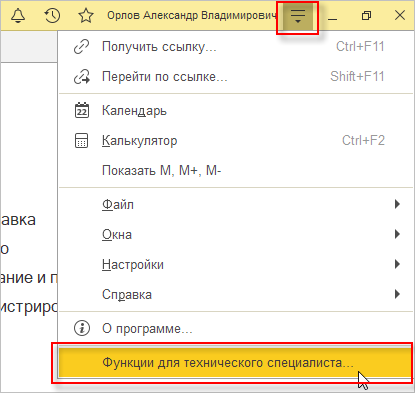
Task: Choose Перейти по ссылке menu entry
Action: (x=236, y=77)
